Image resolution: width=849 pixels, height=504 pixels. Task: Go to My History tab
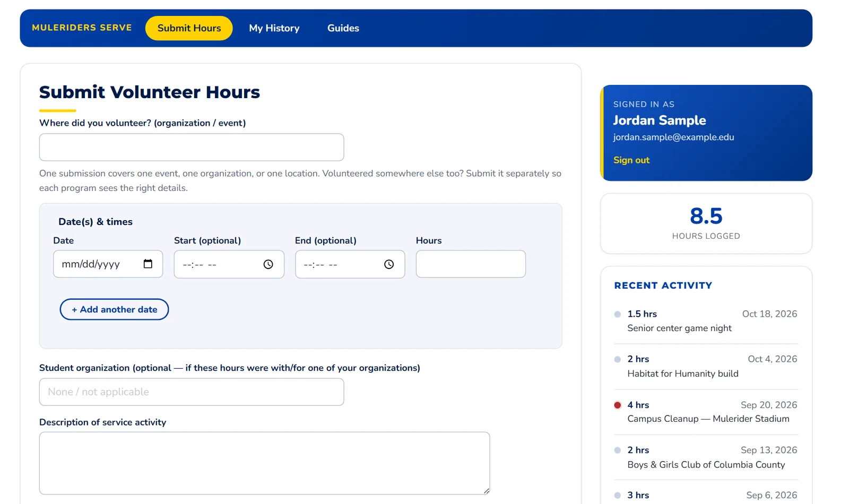coord(274,28)
